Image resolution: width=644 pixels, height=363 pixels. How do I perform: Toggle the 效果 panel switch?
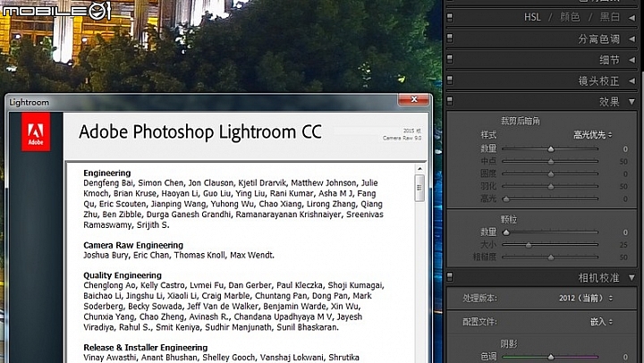pyautogui.click(x=450, y=101)
